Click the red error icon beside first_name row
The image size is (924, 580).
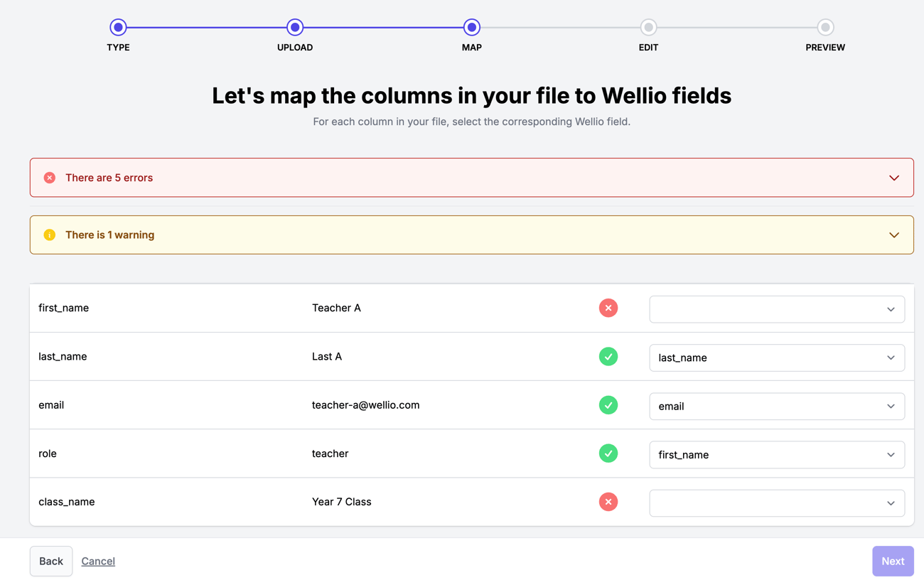[x=608, y=308]
